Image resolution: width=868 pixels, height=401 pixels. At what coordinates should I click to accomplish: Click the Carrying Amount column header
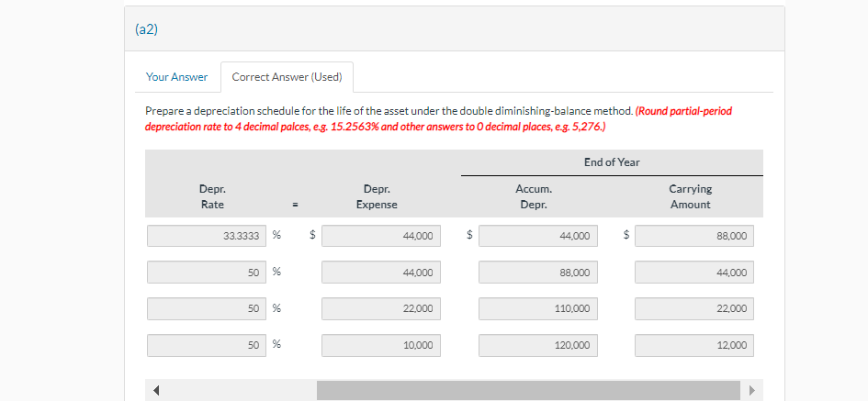[691, 196]
